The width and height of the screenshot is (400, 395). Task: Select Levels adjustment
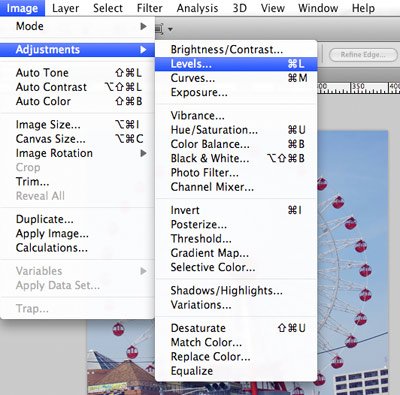[236, 64]
